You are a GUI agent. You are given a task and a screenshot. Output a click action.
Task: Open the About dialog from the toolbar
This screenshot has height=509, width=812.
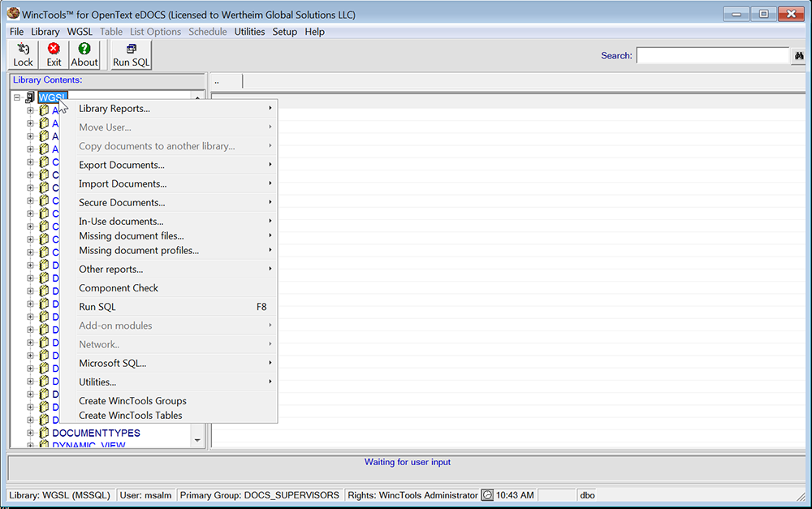(84, 55)
